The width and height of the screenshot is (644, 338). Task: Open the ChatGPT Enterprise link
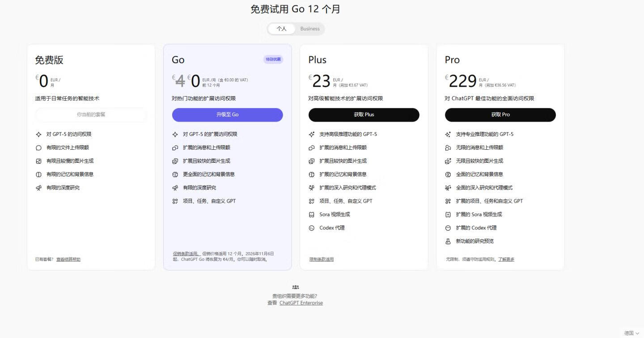301,303
